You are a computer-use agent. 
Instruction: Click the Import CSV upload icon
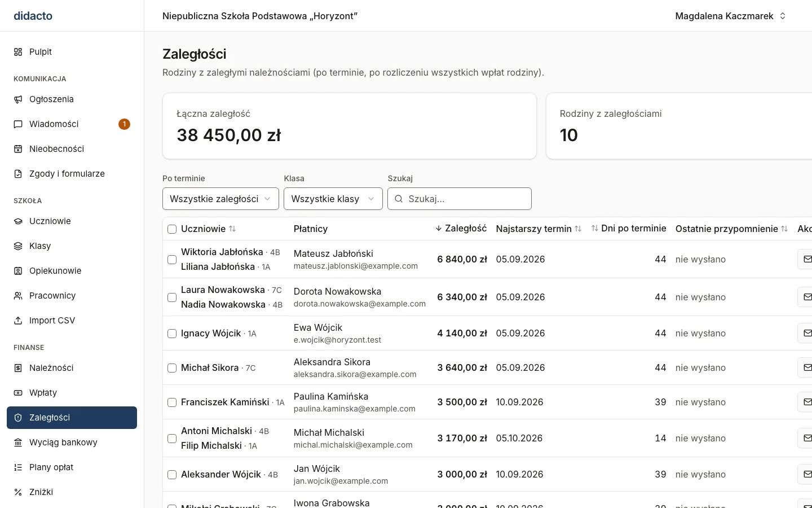click(x=18, y=321)
